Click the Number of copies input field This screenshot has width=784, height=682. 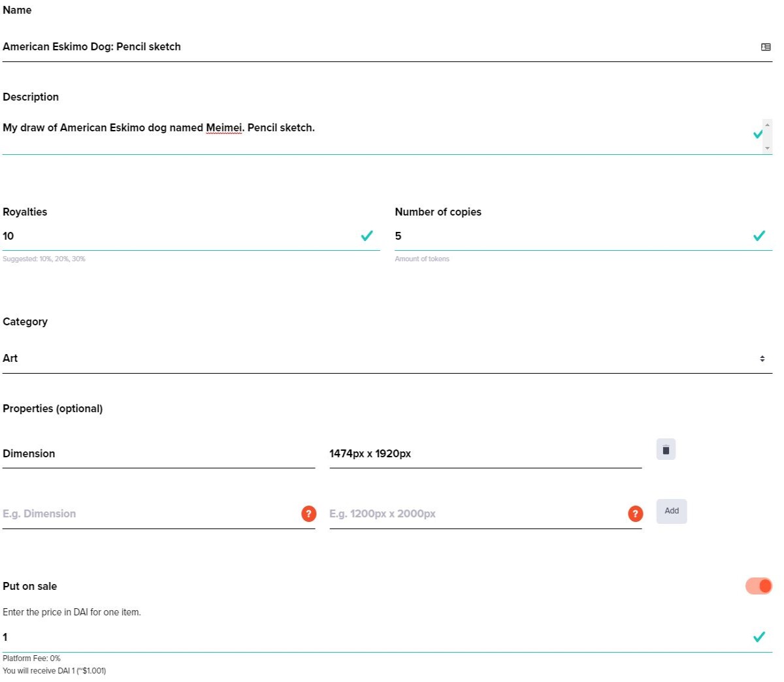[x=573, y=236]
